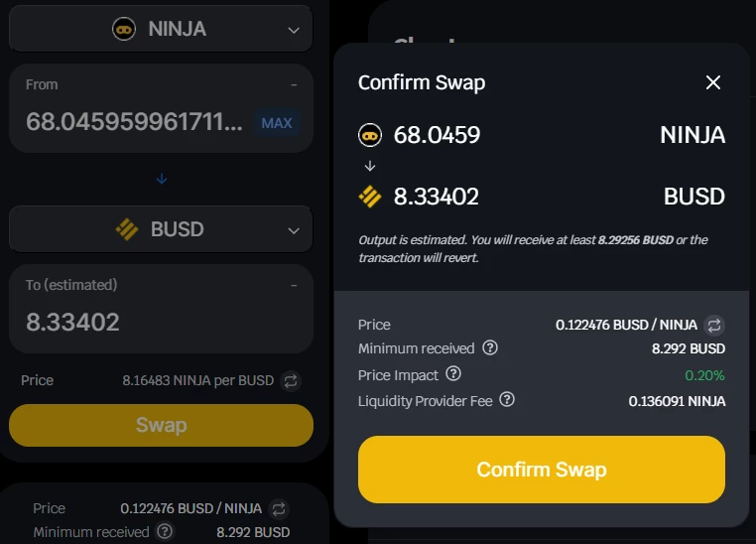Screen dimensions: 756x544
Task: Click the MAX amount button
Action: [x=277, y=123]
